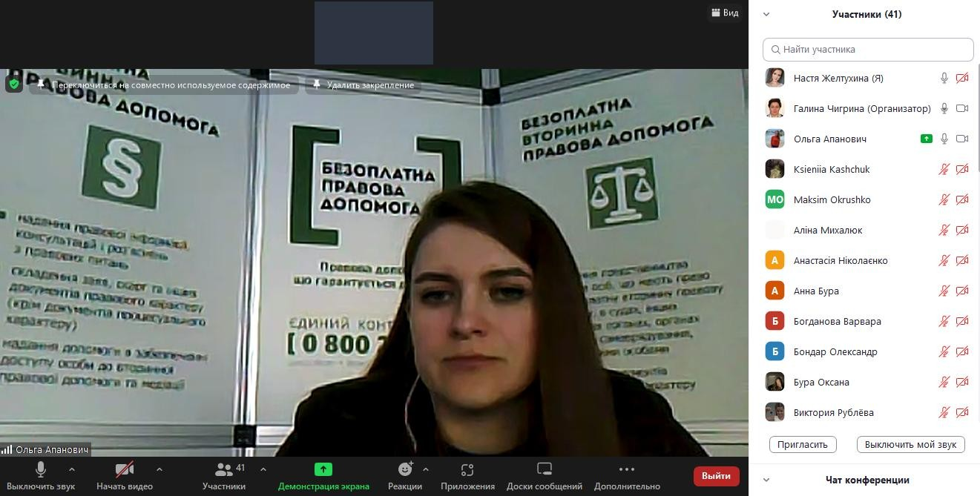This screenshot has width=980, height=496.
Task: Click Maksim Okrushko's crossed camera icon
Action: pyautogui.click(x=962, y=199)
